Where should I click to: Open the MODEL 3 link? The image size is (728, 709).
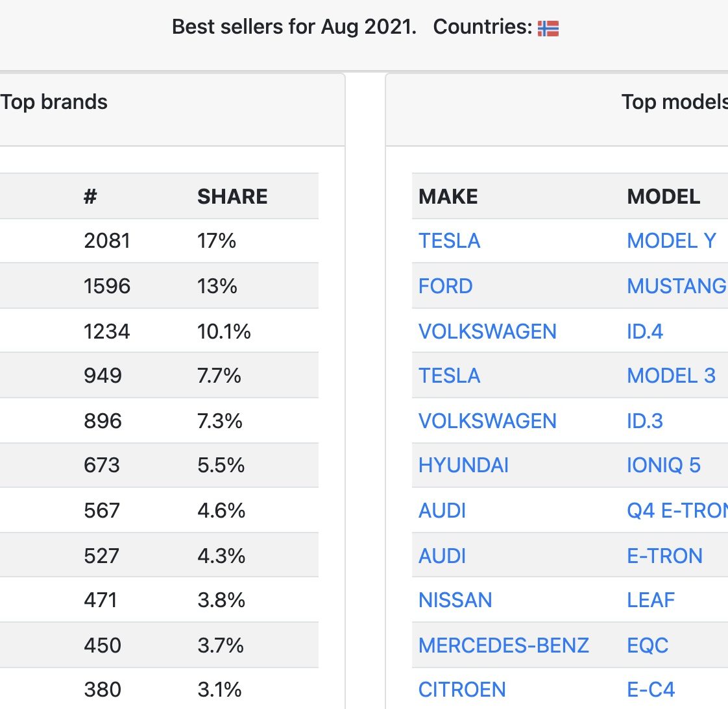pyautogui.click(x=671, y=376)
